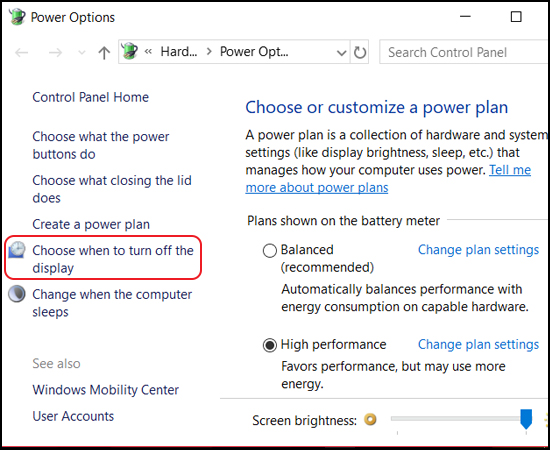This screenshot has width=550, height=450.
Task: Open Control Panel Home
Action: (x=90, y=97)
